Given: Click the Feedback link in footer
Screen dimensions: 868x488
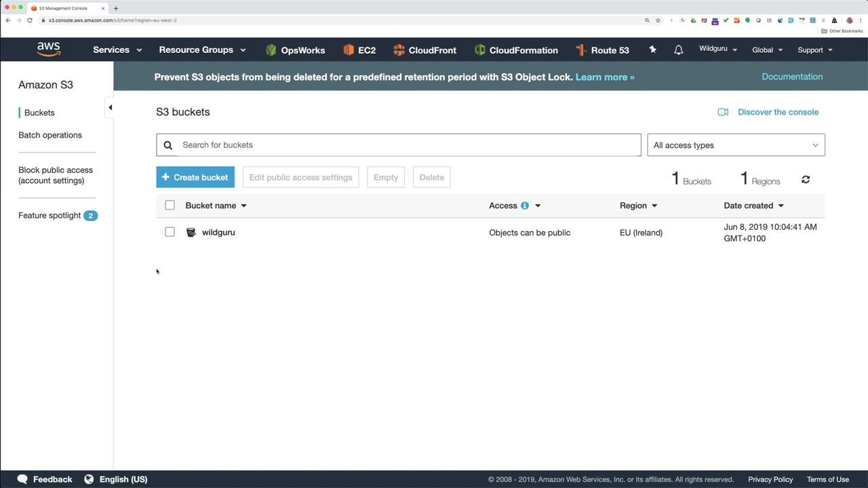Looking at the screenshot, I should [x=52, y=479].
